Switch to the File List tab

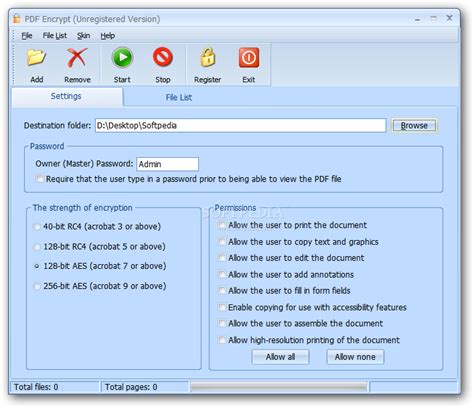tap(179, 97)
